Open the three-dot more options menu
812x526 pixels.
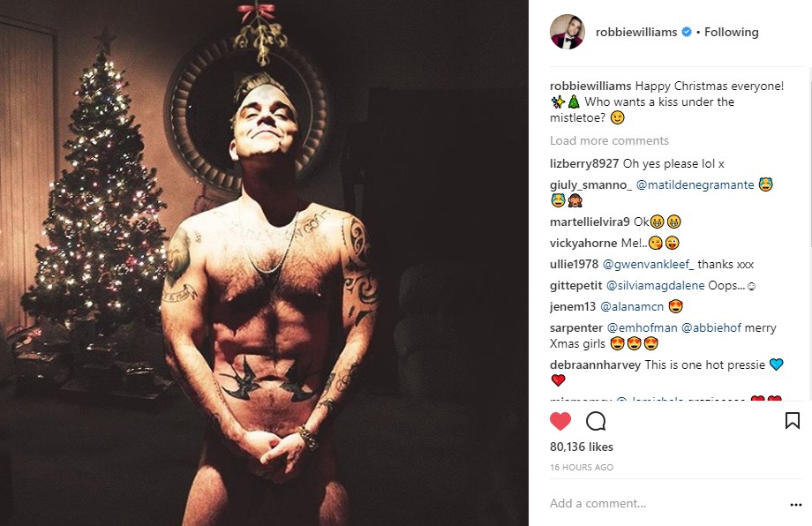point(796,504)
